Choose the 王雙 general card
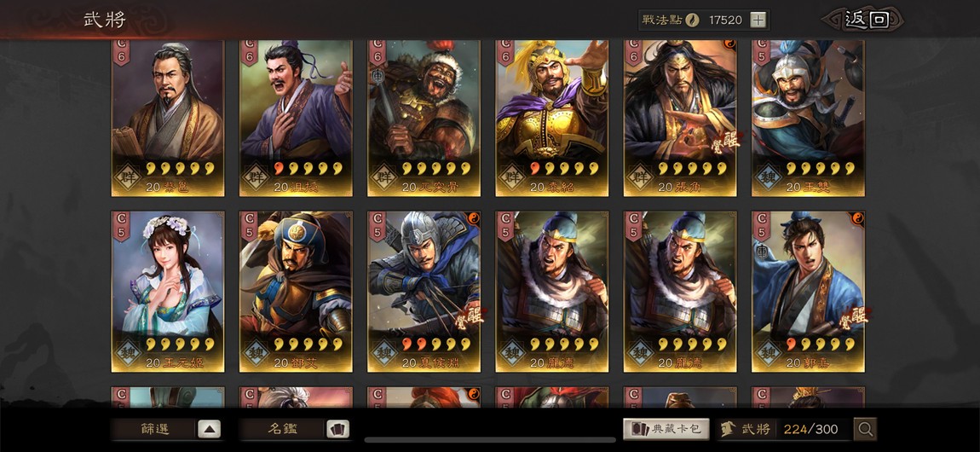Viewport: 980px width, 452px height. pos(808,118)
